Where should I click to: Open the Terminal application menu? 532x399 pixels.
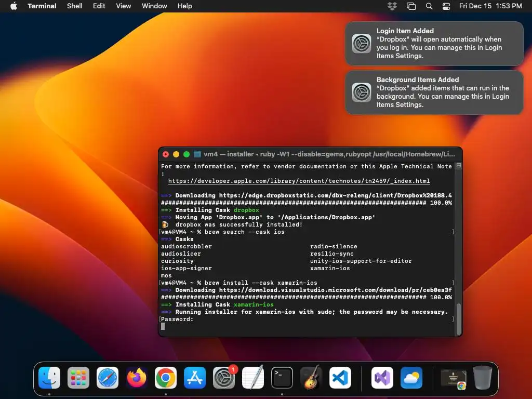(x=42, y=6)
